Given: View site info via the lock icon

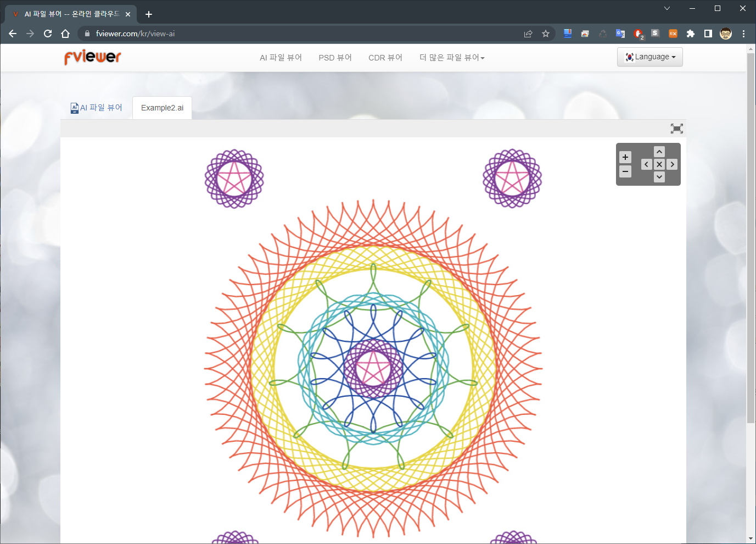Looking at the screenshot, I should [87, 34].
